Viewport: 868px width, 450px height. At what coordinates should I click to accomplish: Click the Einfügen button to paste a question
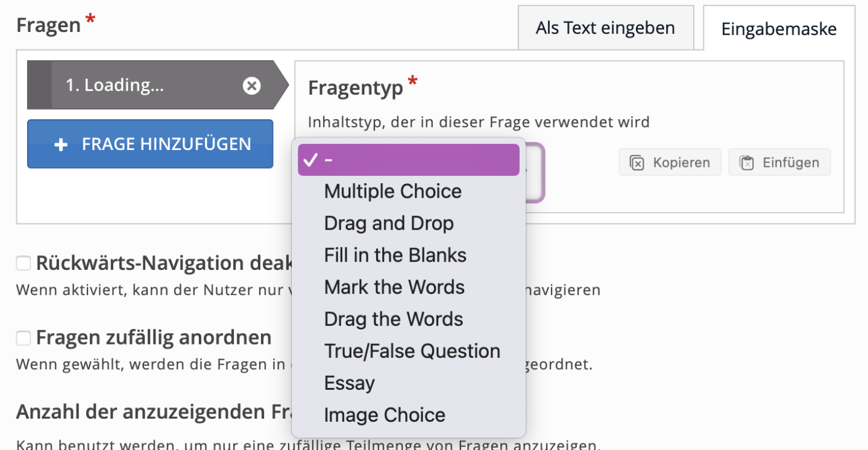coord(779,162)
